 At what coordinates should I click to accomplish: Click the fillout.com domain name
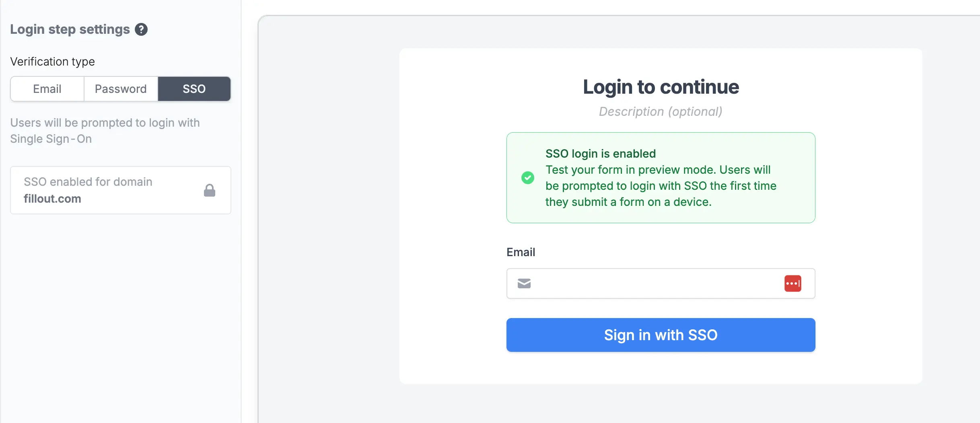52,199
